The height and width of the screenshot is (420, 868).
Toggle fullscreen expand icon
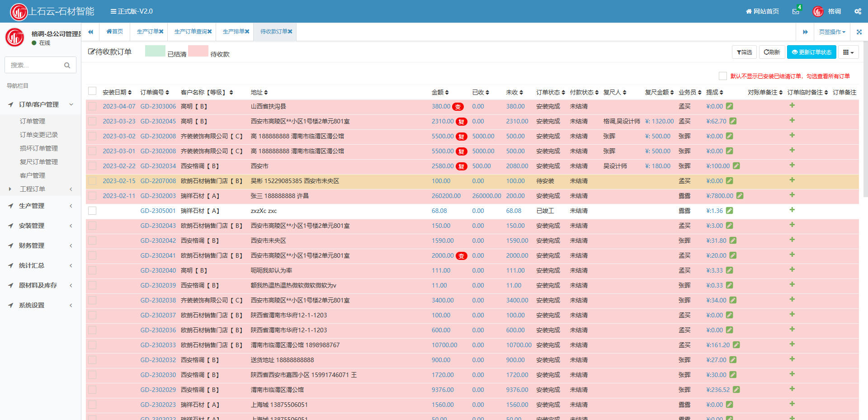coord(859,32)
